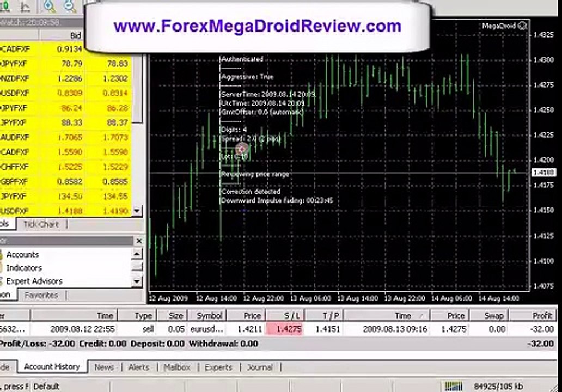This screenshot has width=562, height=392.
Task: Click the Indicators folder icon in Navigator
Action: click(1, 268)
